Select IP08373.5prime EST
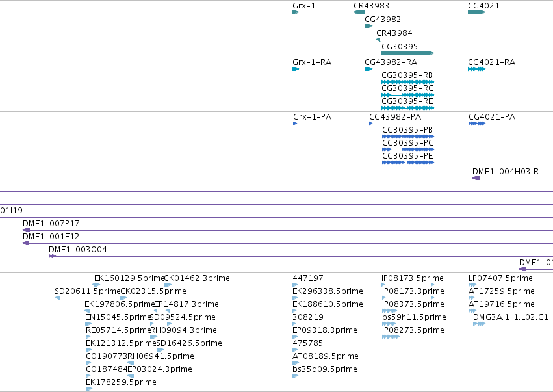553x392 pixels. click(x=389, y=311)
